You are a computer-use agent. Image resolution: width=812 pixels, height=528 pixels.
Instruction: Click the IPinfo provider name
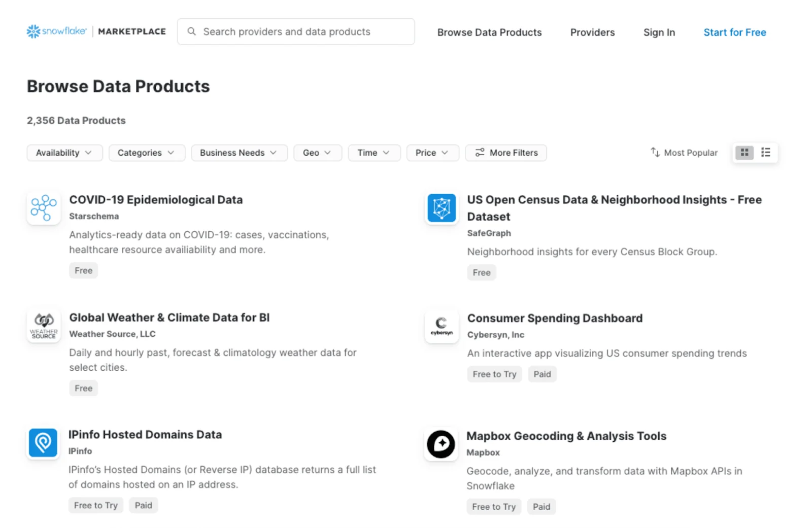click(x=80, y=451)
